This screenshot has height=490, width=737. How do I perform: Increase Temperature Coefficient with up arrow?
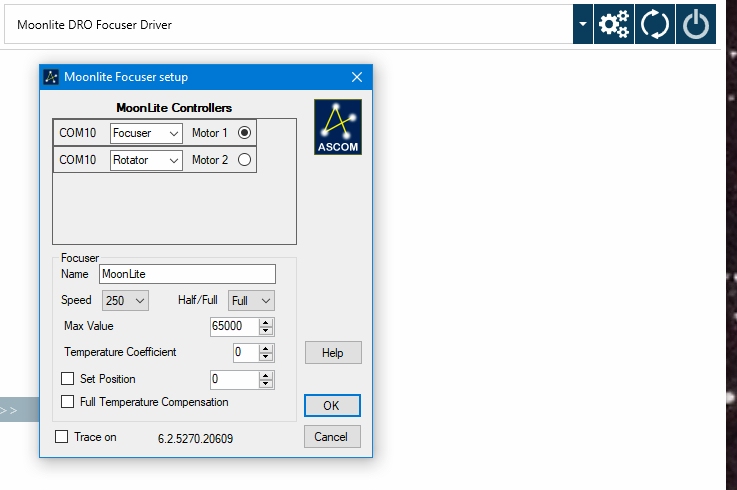point(266,349)
